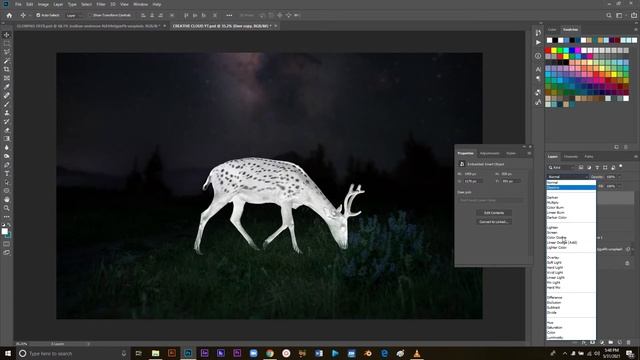Select the Dodge tool

coord(7,156)
